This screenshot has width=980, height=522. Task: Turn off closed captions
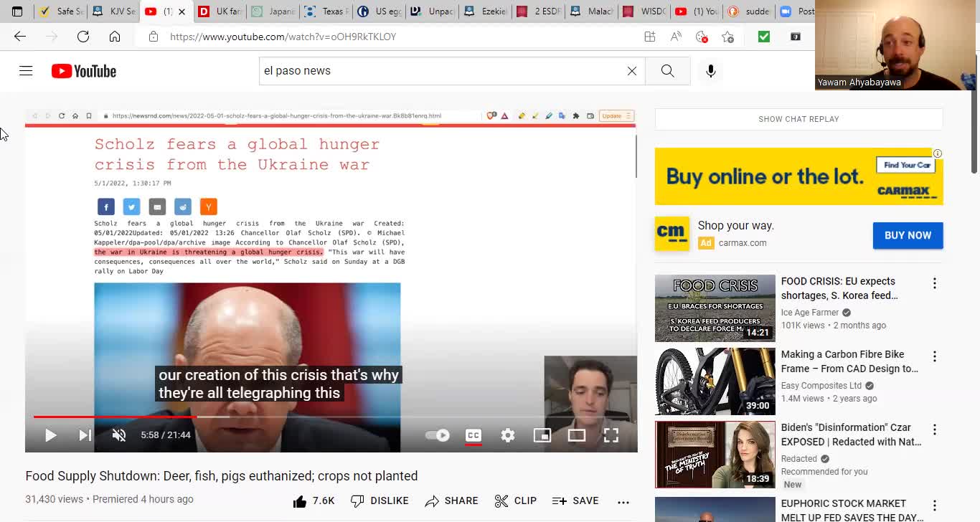473,435
